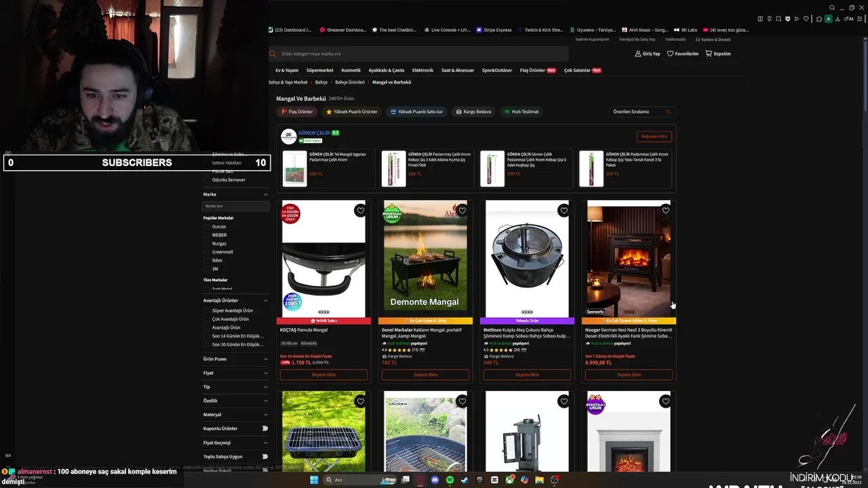Open the browser player play icon
The image size is (868, 488).
[x=797, y=19]
